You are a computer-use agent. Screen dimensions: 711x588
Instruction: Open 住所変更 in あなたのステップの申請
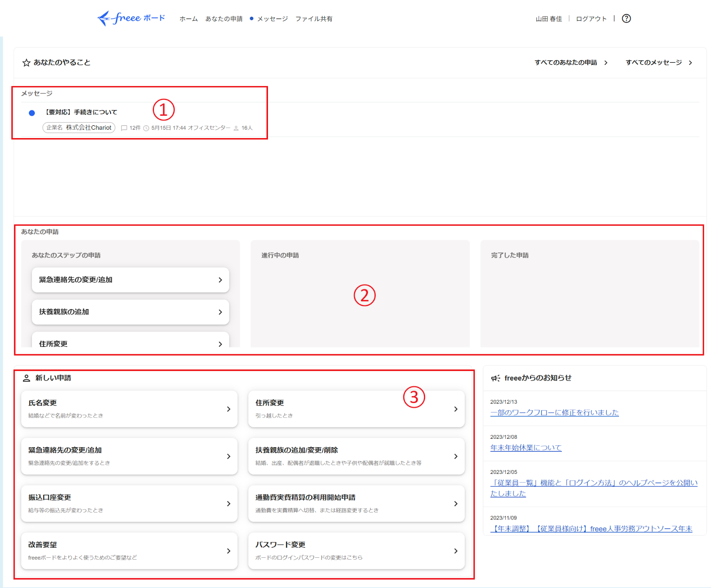pos(130,340)
